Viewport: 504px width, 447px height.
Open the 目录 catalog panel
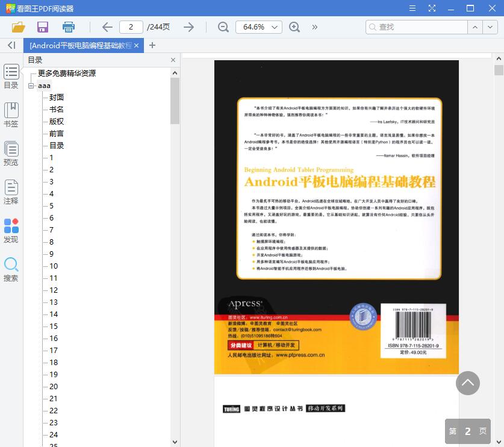(11, 75)
